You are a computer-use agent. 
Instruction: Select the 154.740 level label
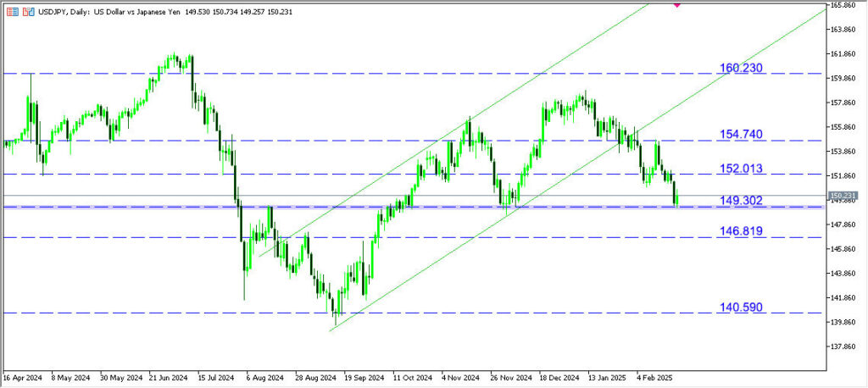pyautogui.click(x=743, y=134)
